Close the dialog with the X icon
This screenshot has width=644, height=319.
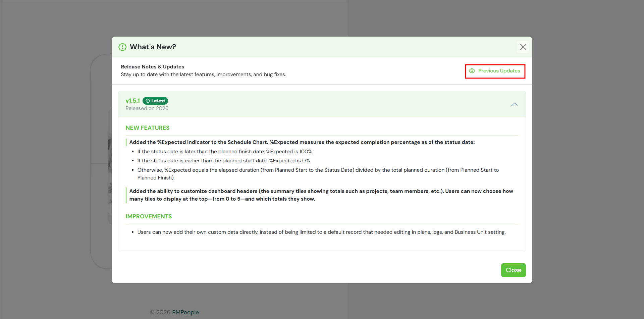point(523,47)
